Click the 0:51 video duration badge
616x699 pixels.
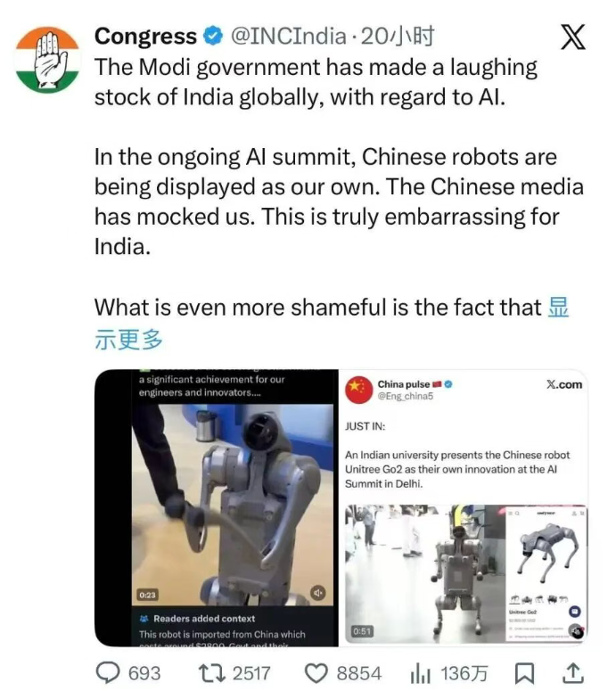[x=362, y=631]
